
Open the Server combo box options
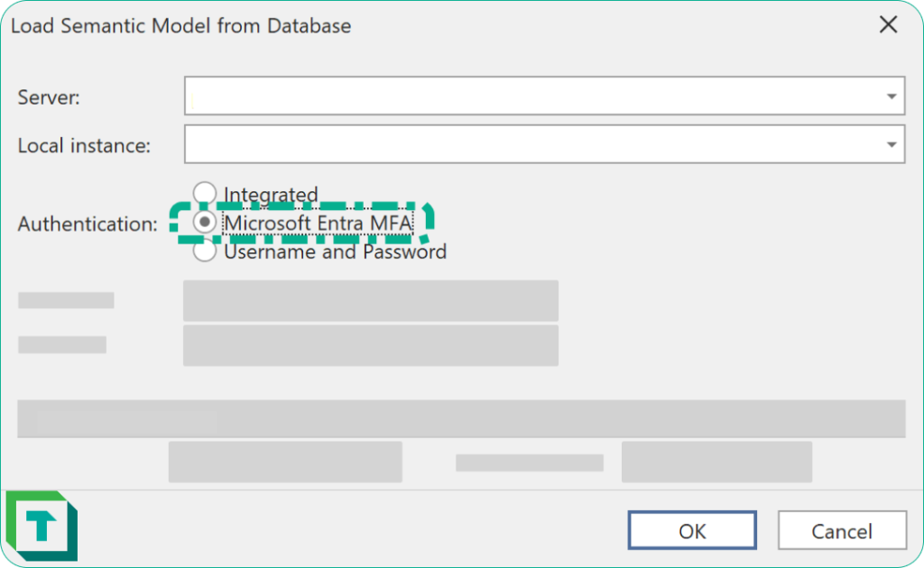(x=892, y=96)
